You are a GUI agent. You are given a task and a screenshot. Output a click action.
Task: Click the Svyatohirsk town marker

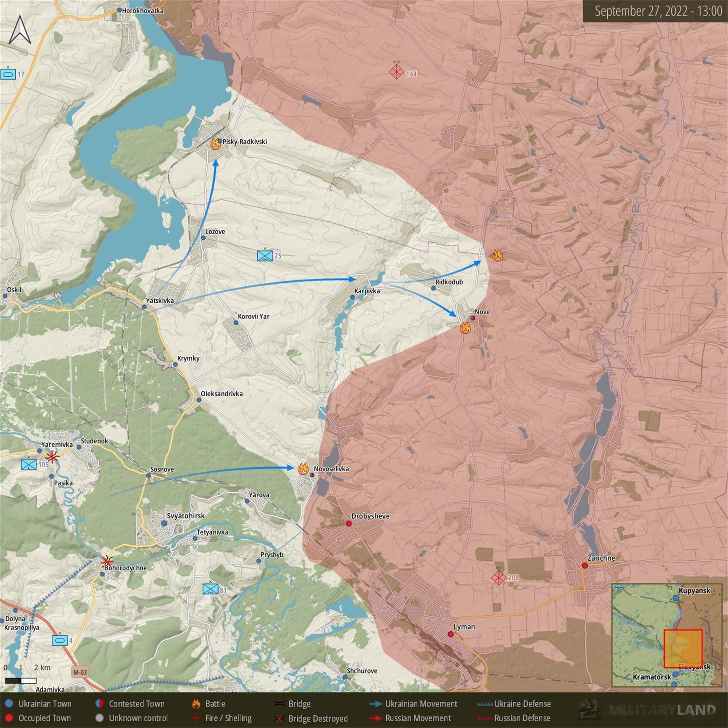(164, 523)
